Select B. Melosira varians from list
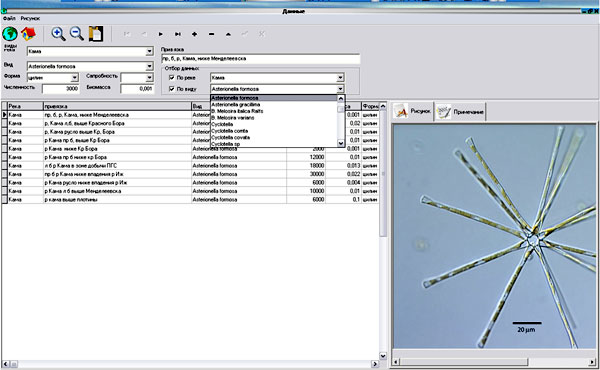The image size is (600, 370). (233, 117)
